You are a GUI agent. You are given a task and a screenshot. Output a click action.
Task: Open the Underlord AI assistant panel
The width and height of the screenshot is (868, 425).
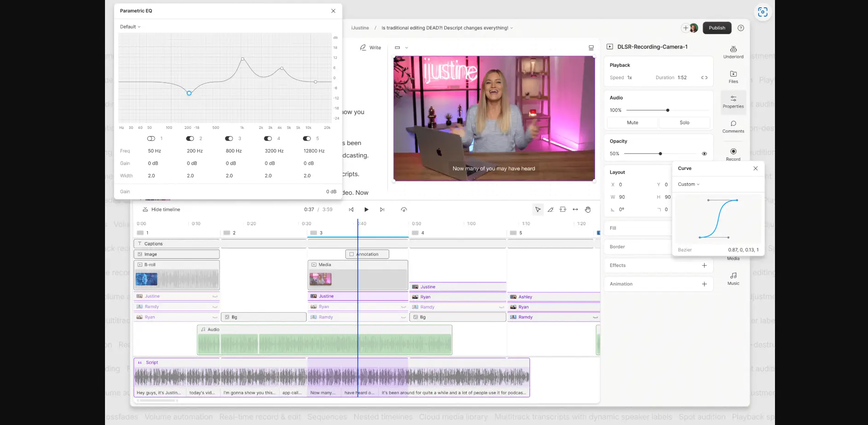(733, 52)
